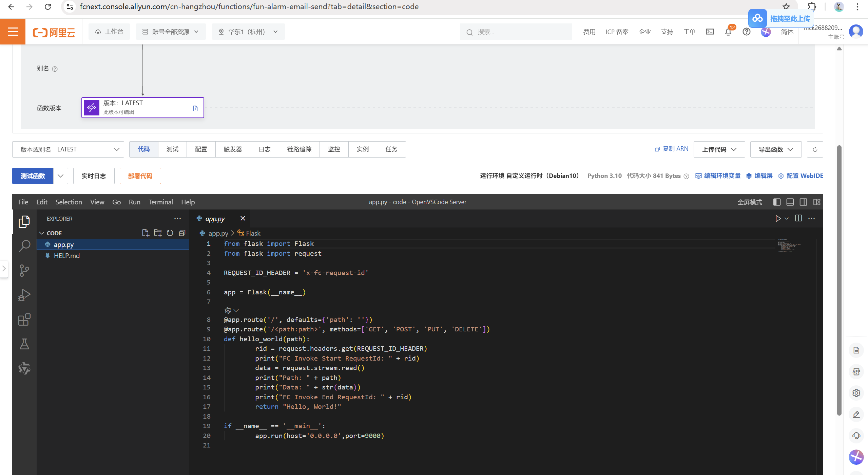The height and width of the screenshot is (475, 868).
Task: Switch to the 触发器 tab
Action: 233,149
